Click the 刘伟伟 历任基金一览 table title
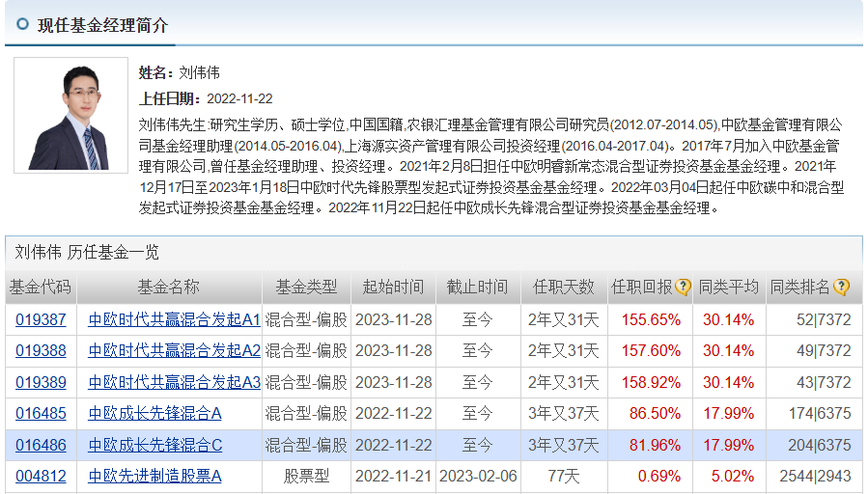868x494 pixels. 87,252
